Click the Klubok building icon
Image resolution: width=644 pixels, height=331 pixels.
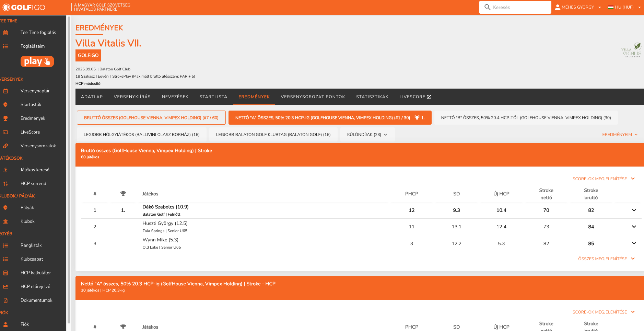pos(5,221)
